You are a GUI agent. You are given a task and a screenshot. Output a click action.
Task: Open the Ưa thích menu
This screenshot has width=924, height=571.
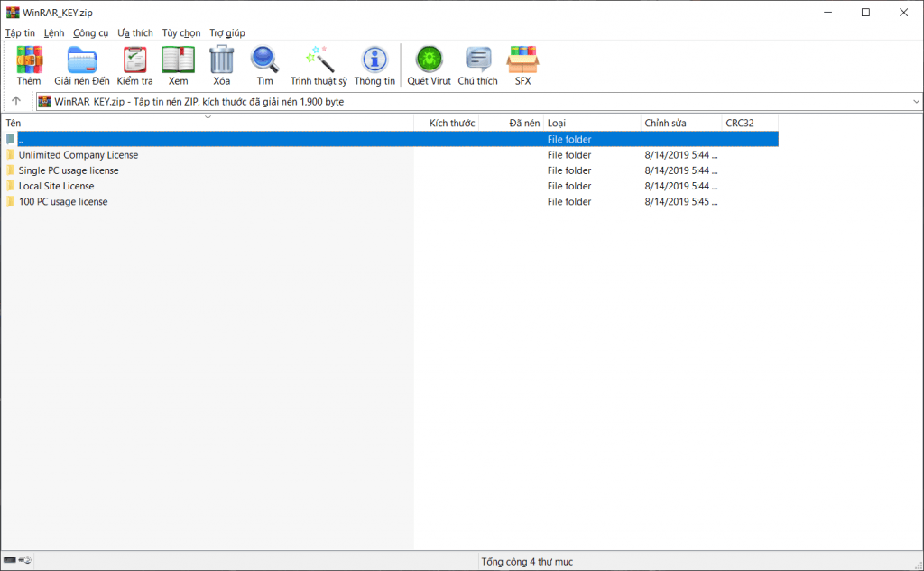pos(135,33)
